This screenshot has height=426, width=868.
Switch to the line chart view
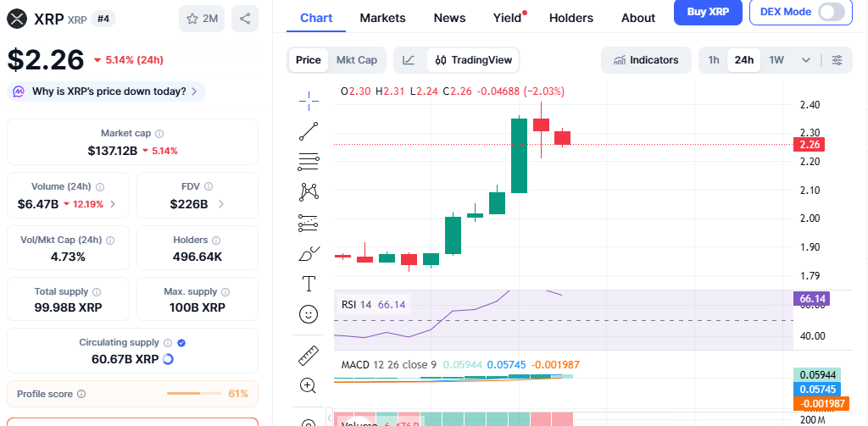(409, 60)
